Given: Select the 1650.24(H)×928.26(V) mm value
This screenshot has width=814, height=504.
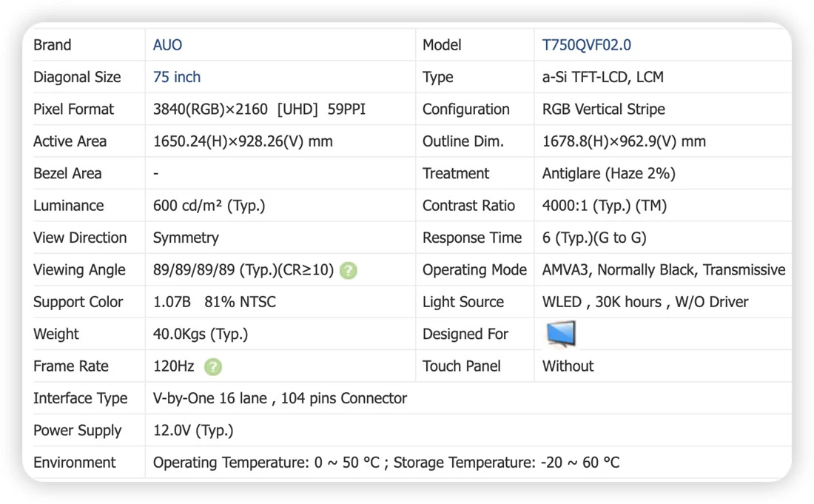Looking at the screenshot, I should pyautogui.click(x=243, y=141).
